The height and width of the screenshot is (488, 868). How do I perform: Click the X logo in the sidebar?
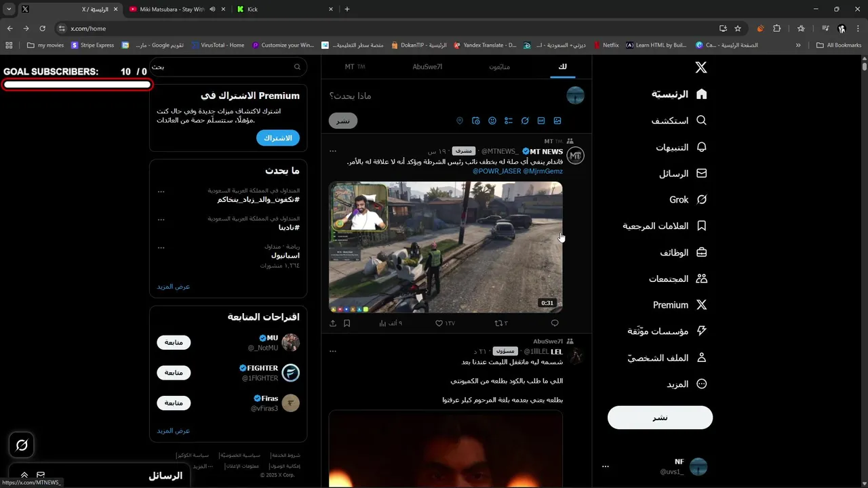point(701,68)
